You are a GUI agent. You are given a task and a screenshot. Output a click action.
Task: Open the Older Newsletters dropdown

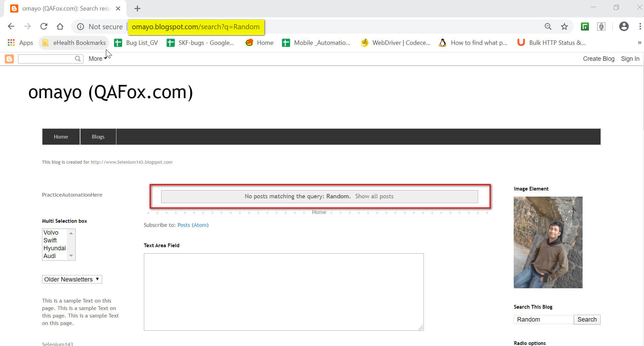[72, 279]
